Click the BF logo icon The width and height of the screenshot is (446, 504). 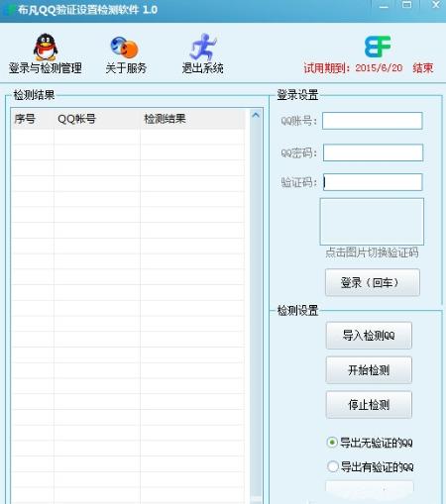[378, 47]
